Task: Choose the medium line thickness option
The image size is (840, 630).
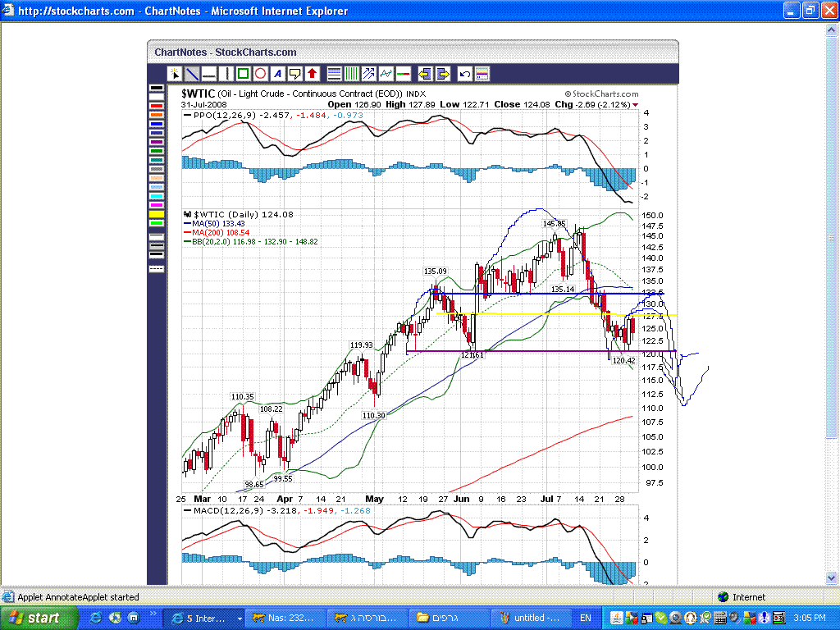Action: pyautogui.click(x=157, y=246)
